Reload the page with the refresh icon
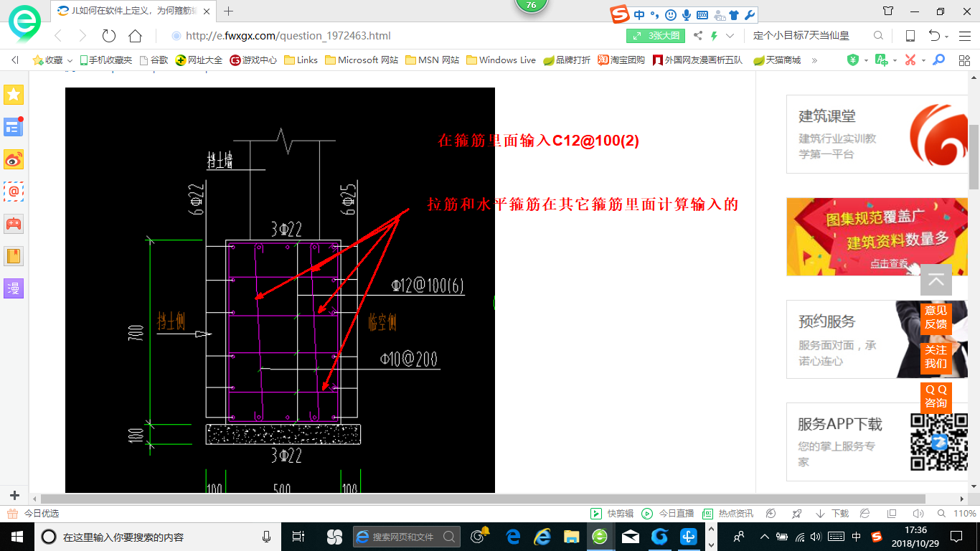 point(109,36)
